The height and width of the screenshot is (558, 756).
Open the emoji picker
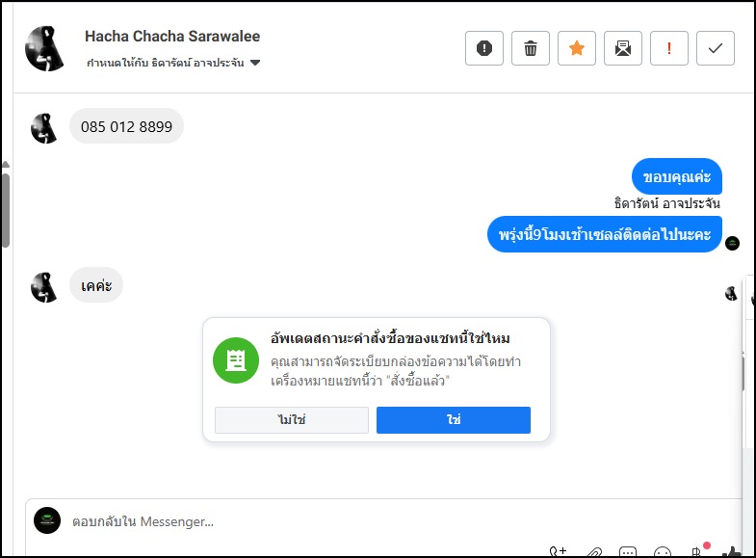[x=662, y=552]
